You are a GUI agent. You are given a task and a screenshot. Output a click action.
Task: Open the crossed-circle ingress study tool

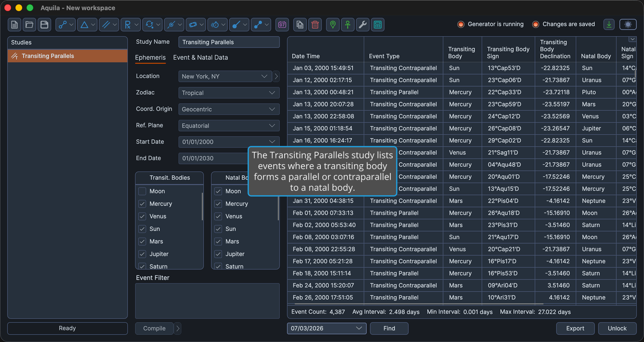tap(174, 25)
